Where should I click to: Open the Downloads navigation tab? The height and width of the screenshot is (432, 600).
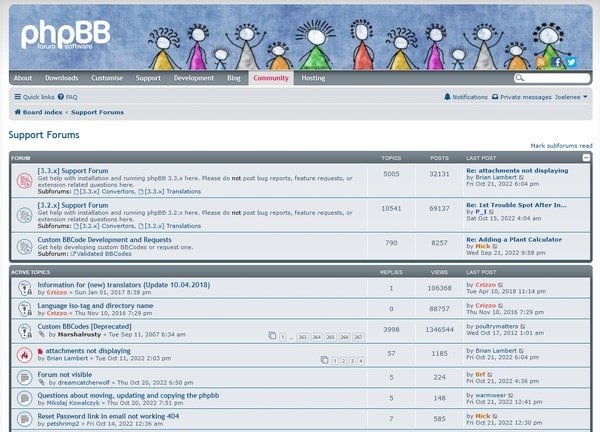click(x=62, y=78)
